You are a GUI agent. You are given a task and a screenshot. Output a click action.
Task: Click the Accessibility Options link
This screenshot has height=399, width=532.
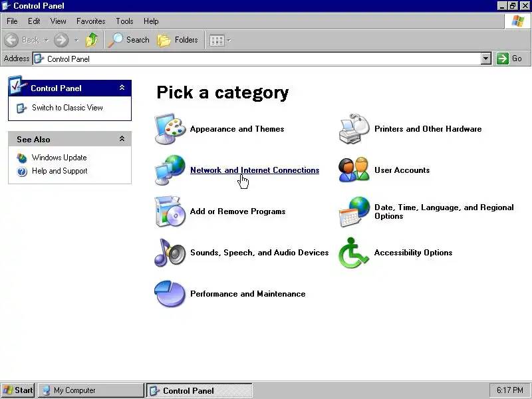point(413,253)
